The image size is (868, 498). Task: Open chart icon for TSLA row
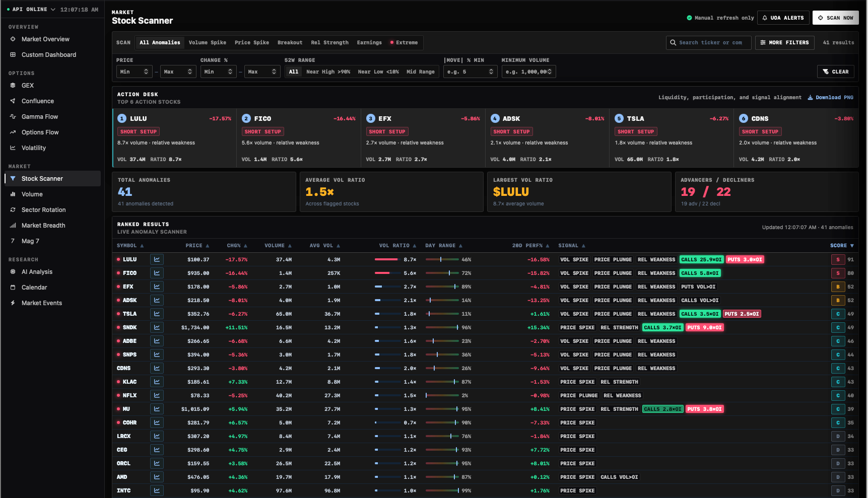point(157,314)
